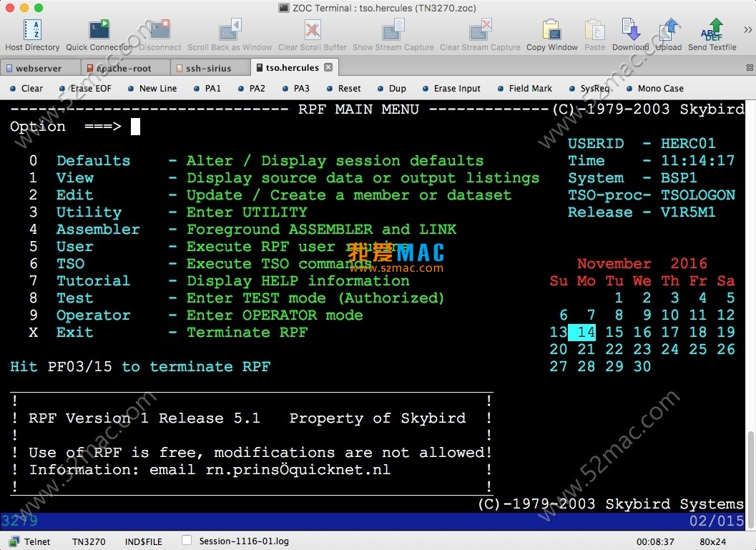This screenshot has width=756, height=550.
Task: Click the vertical scrollbar thumb
Action: pyautogui.click(x=751, y=479)
